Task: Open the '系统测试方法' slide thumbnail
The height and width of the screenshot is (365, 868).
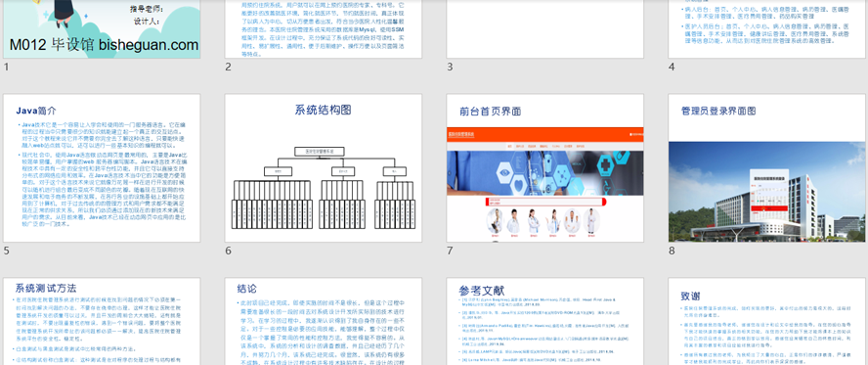Action: click(102, 321)
